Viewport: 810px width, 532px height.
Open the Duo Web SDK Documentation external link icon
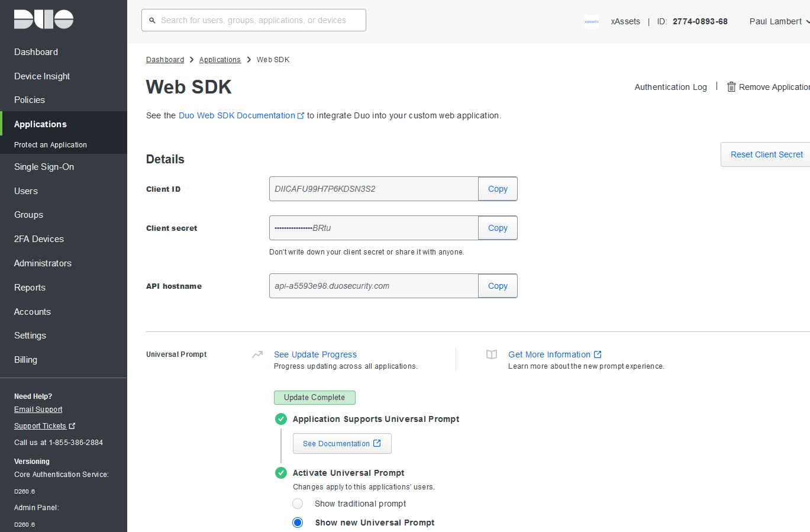pyautogui.click(x=301, y=115)
